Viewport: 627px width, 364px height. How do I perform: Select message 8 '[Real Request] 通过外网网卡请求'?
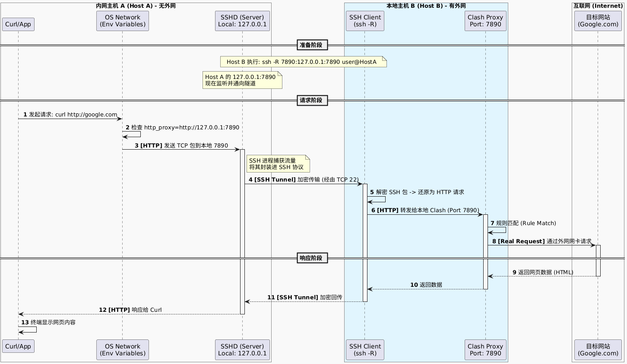[x=541, y=241]
